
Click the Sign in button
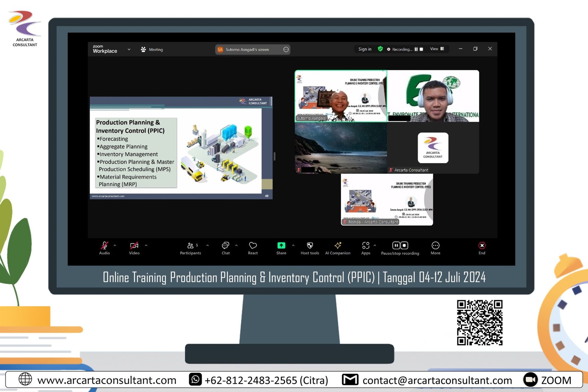(365, 49)
